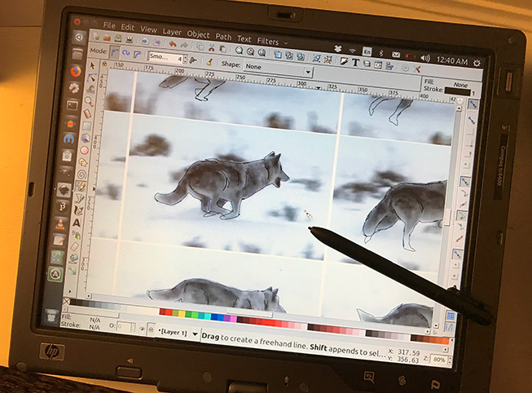Screen dimensions: 532x393
Task: Click the broom reset-shape icon
Action: click(x=209, y=62)
